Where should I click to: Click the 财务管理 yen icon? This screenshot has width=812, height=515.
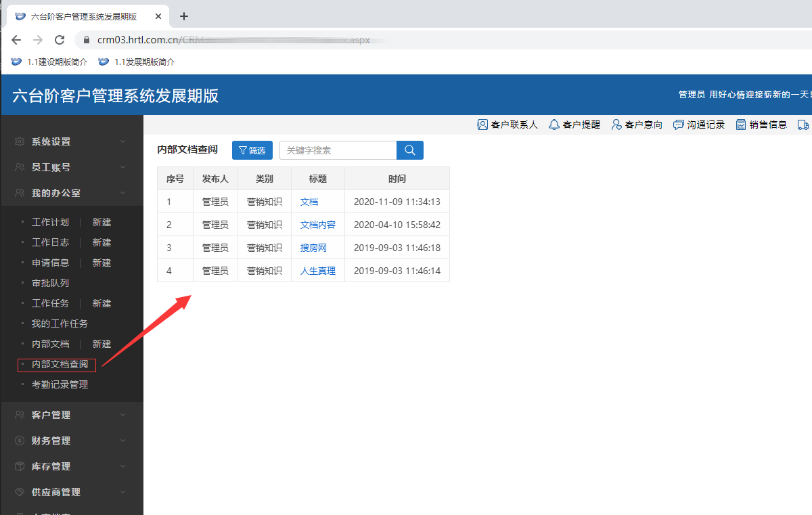coord(20,441)
